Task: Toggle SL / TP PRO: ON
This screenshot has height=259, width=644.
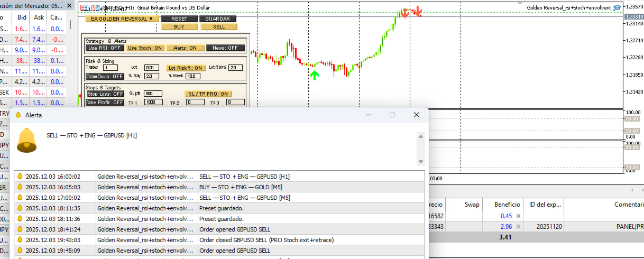Action: point(208,94)
